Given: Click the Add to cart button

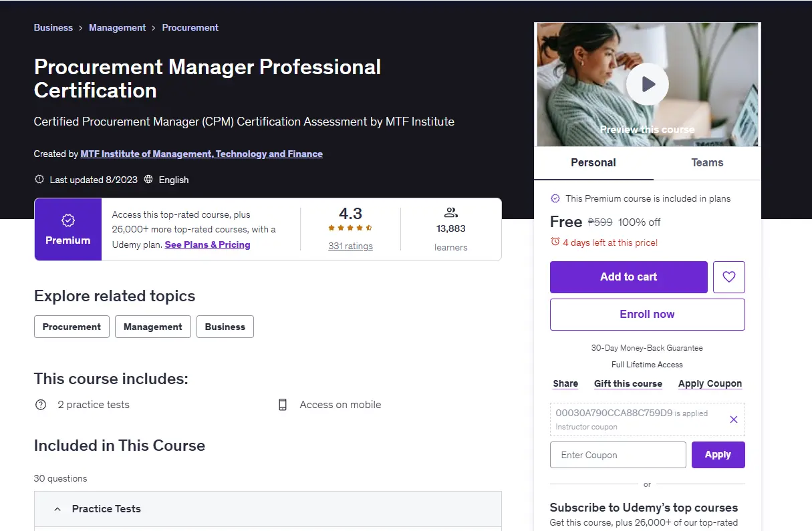Looking at the screenshot, I should point(628,277).
